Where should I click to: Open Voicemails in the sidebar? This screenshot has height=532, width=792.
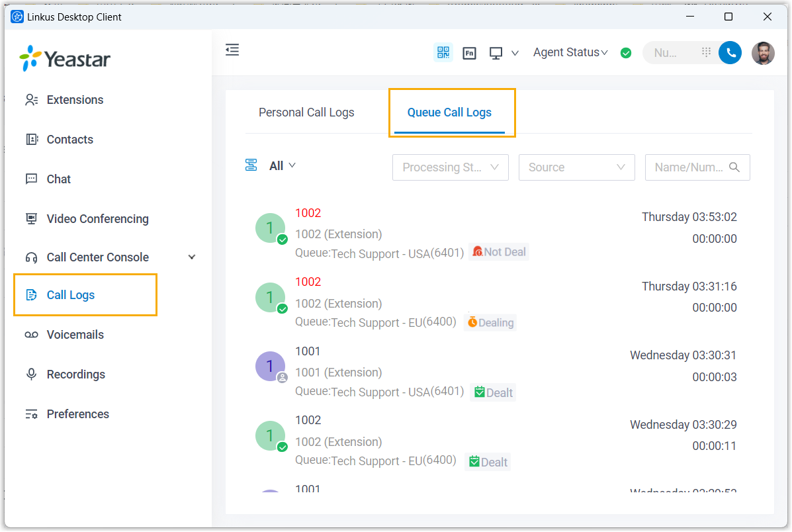coord(75,335)
